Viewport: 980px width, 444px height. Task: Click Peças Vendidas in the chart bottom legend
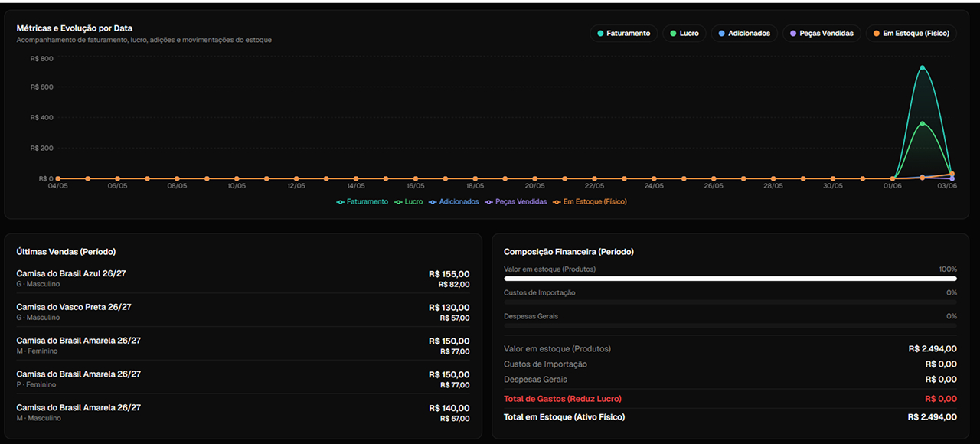click(516, 202)
